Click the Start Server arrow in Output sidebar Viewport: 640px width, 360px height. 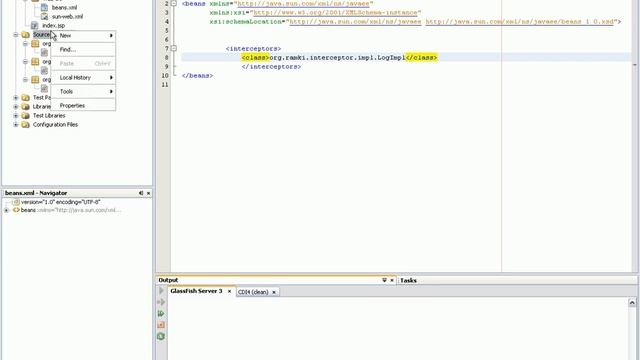coord(161,291)
